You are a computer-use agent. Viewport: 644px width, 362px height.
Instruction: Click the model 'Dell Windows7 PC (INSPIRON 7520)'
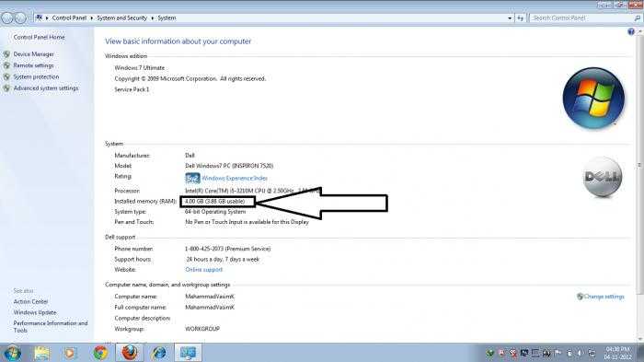[229, 166]
